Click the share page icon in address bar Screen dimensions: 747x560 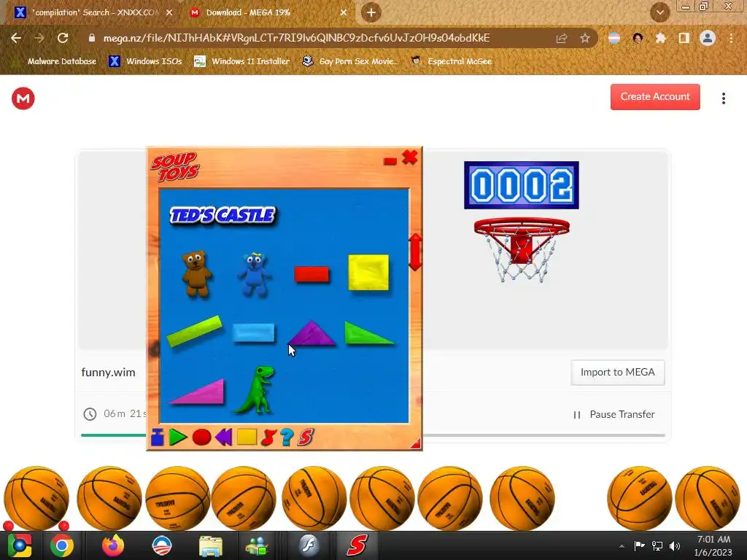coord(561,38)
